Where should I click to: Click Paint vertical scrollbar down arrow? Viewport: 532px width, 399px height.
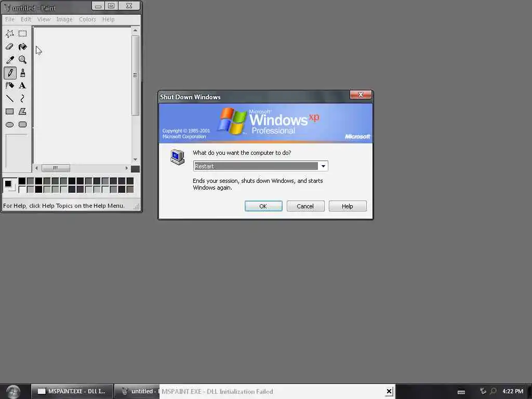[x=135, y=159]
